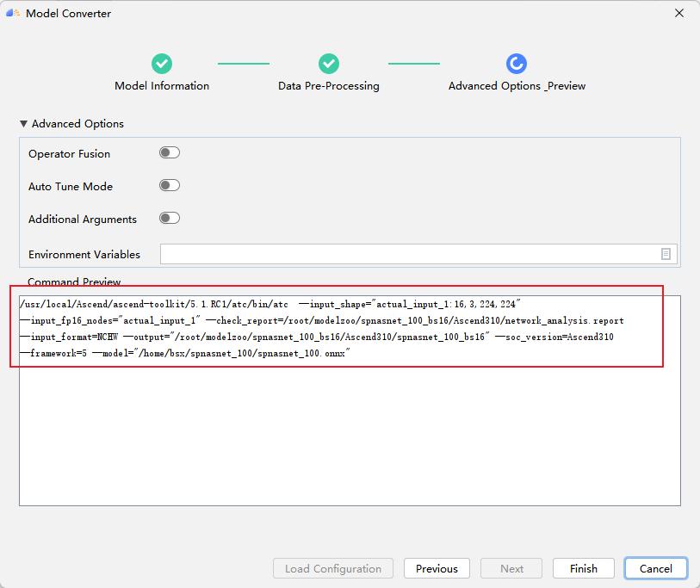
Task: Open the environment variables editor via list icon
Action: (666, 254)
